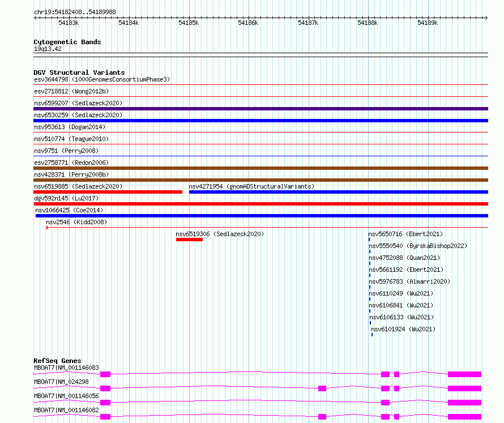Click the nsv9751 (Perry2008) variant label
Image resolution: width=504 pixels, height=423 pixels.
[x=66, y=151]
